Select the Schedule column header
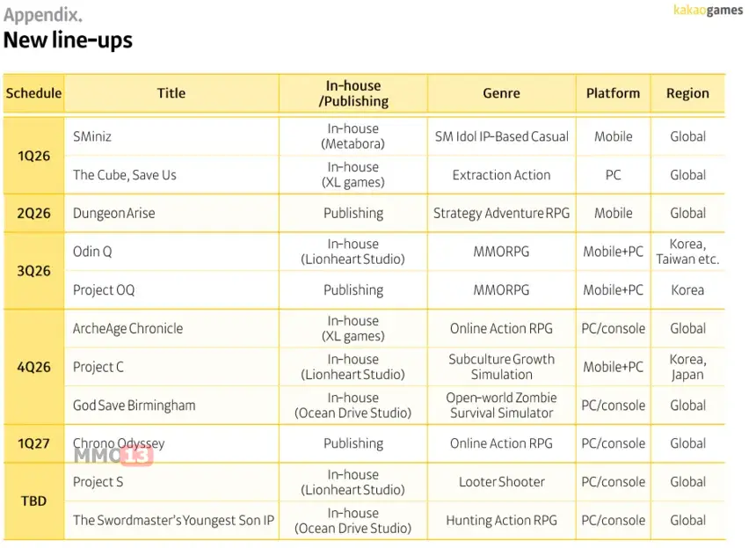Image resolution: width=756 pixels, height=548 pixels. [33, 93]
